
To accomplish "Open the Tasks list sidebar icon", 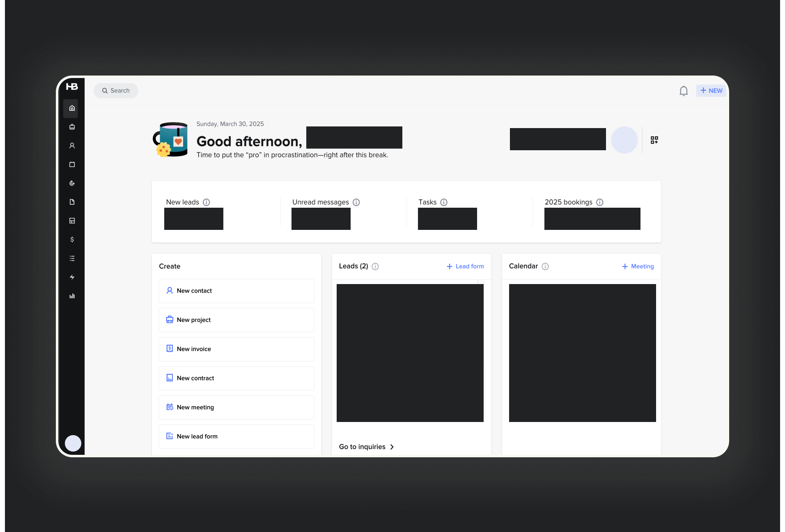I will (x=72, y=258).
